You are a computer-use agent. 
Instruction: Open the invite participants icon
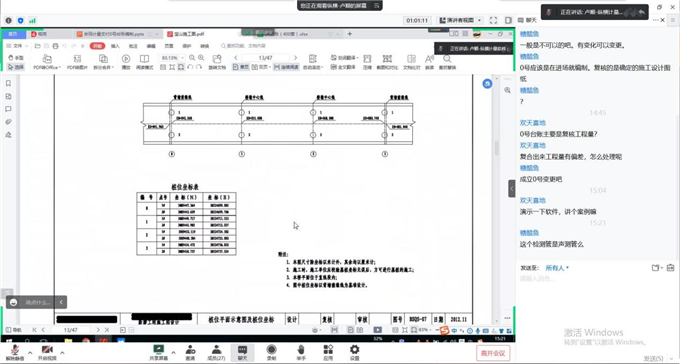tap(190, 352)
